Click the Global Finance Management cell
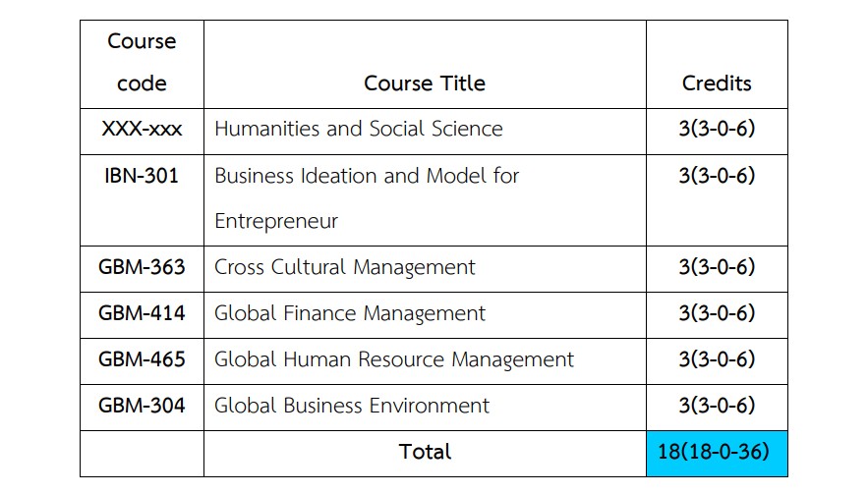Image resolution: width=868 pixels, height=494 pixels. pos(350,313)
